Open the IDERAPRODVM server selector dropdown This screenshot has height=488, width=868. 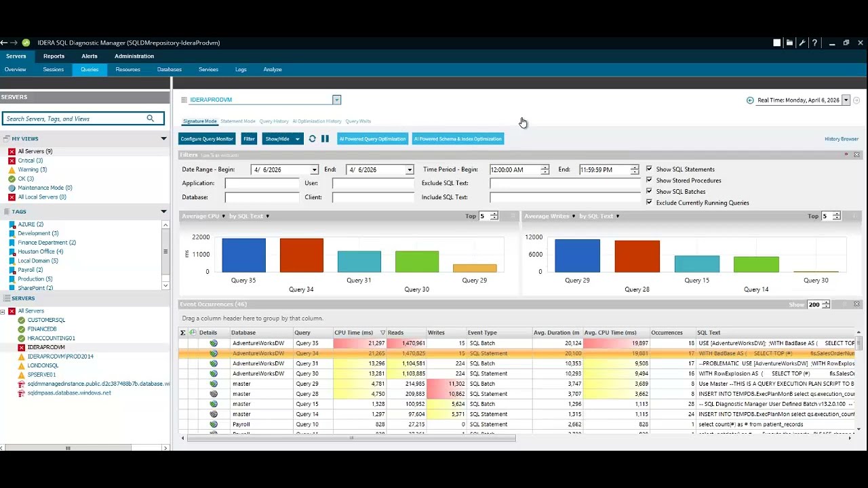tap(336, 100)
